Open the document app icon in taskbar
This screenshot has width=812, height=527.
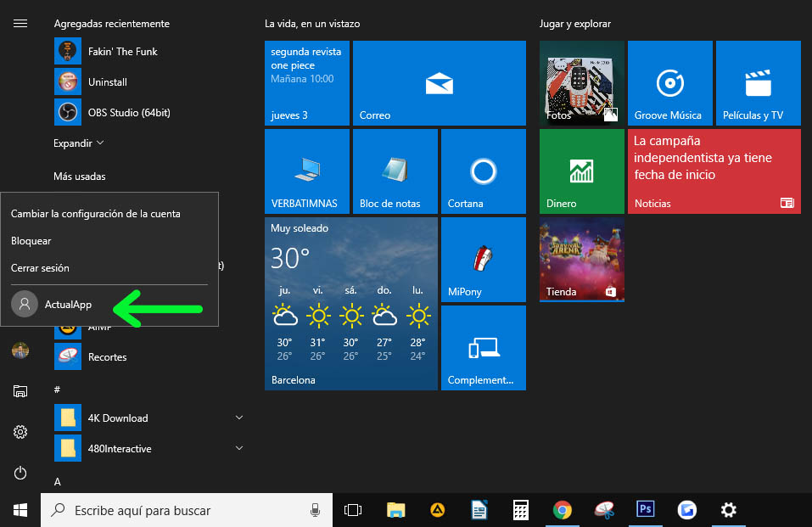(x=479, y=510)
